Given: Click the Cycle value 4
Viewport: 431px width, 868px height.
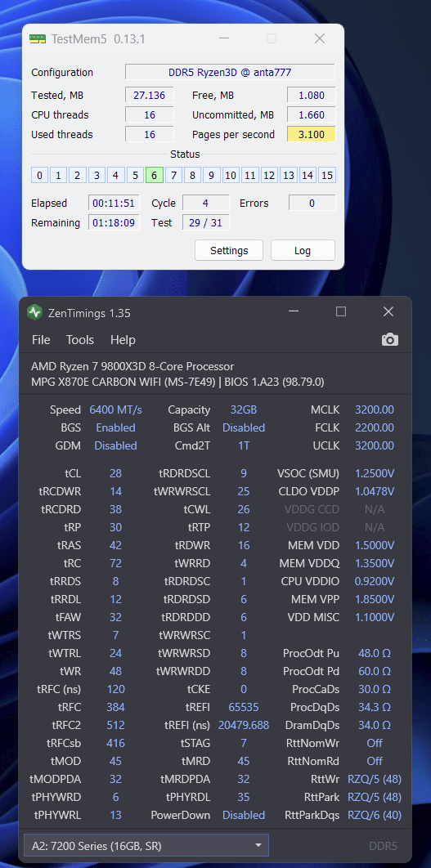Looking at the screenshot, I should (205, 204).
